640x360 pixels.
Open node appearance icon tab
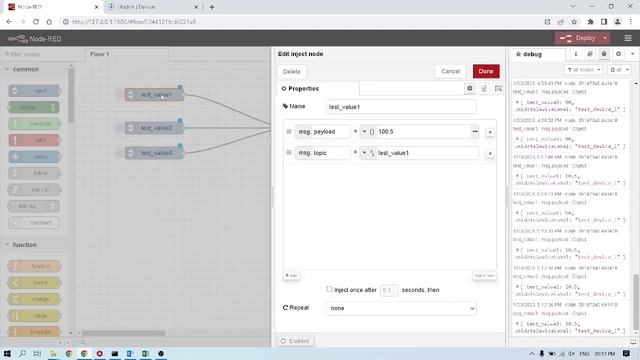(498, 89)
